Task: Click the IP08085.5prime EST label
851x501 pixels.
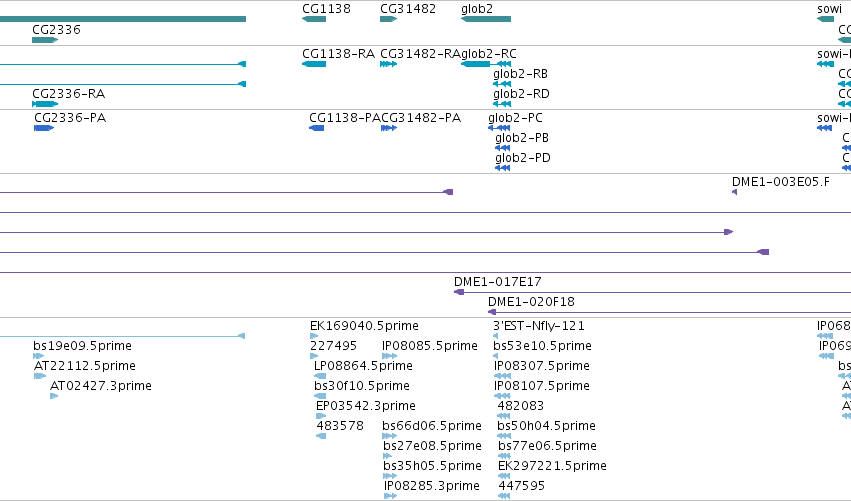Action: [x=430, y=346]
